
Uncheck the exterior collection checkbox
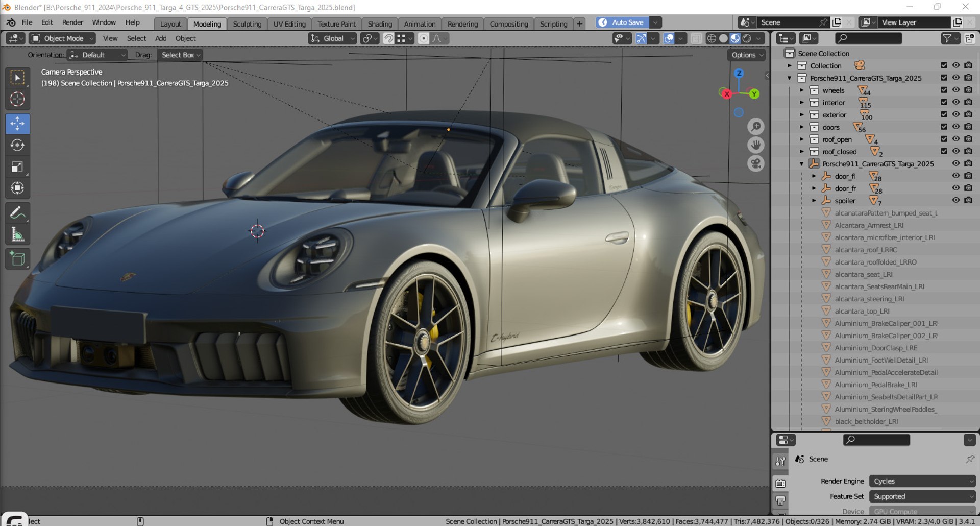944,114
